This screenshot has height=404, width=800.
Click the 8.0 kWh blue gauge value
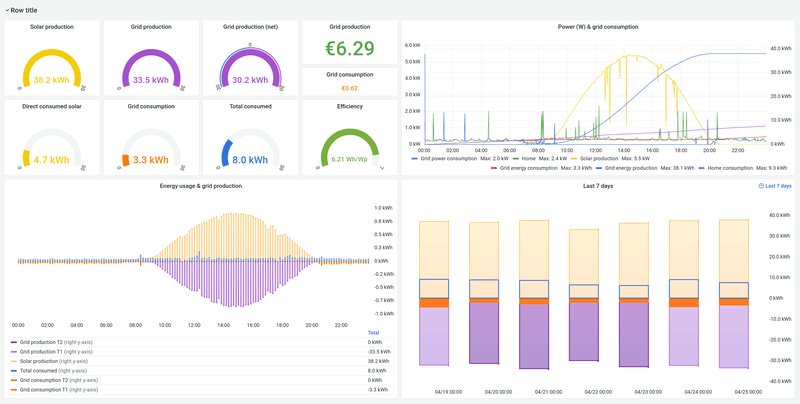tap(250, 160)
